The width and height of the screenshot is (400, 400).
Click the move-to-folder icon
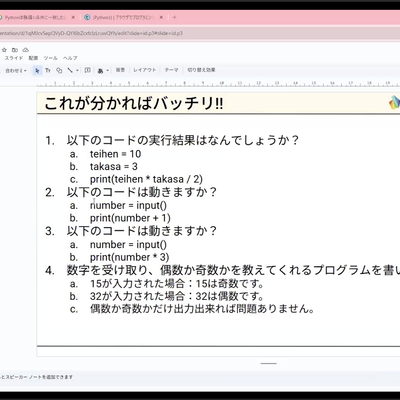(15, 50)
